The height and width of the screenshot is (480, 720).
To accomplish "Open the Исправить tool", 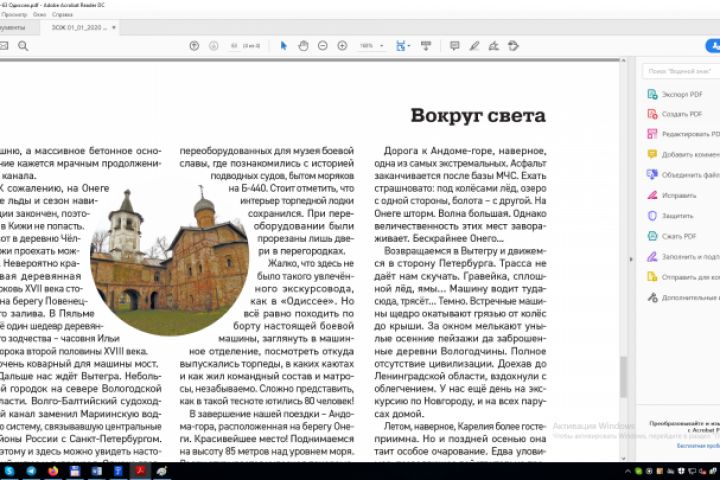I will pyautogui.click(x=671, y=195).
